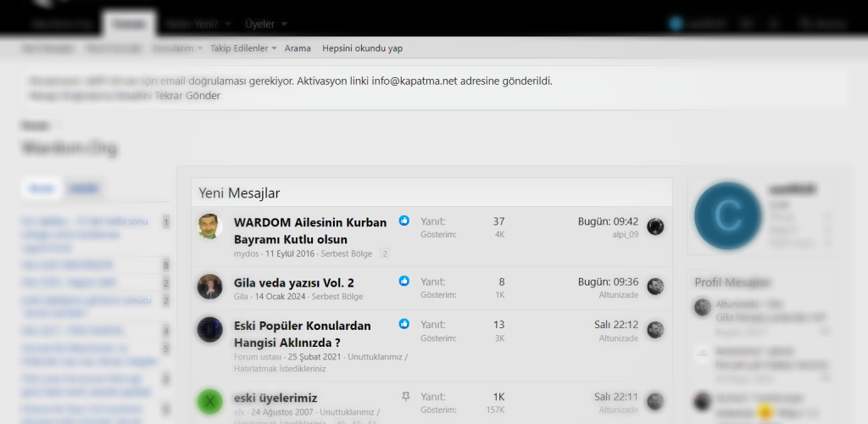The image size is (868, 424).
Task: Click the Forum ustası author name
Action: [258, 356]
